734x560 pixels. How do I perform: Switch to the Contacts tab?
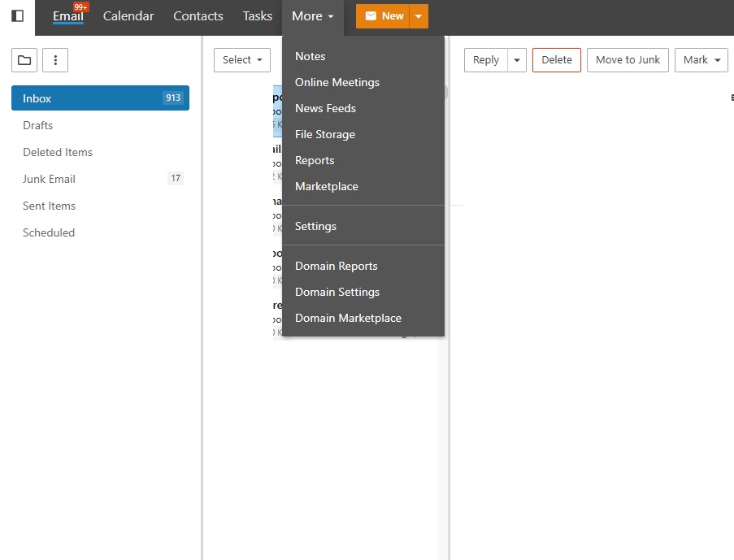[x=198, y=16]
